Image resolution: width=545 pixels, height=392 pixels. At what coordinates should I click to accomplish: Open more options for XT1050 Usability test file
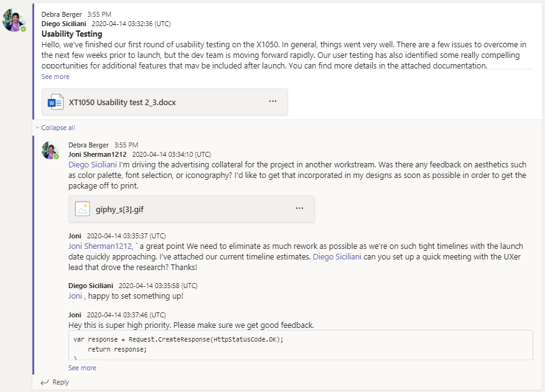[x=273, y=101]
